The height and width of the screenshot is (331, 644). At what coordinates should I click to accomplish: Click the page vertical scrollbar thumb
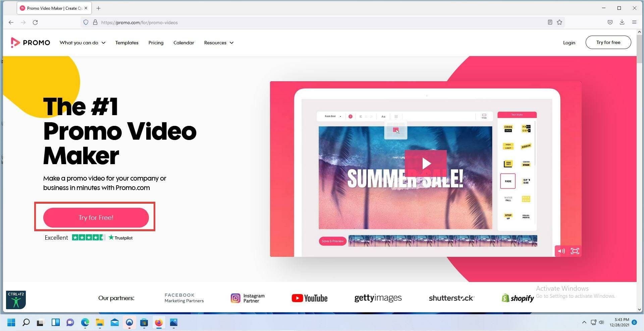coord(639,49)
